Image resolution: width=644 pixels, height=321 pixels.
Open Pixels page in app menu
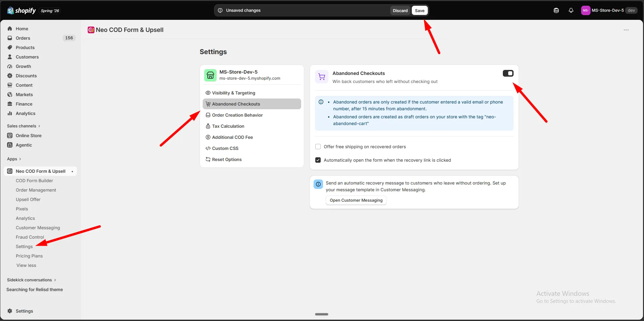click(x=22, y=209)
